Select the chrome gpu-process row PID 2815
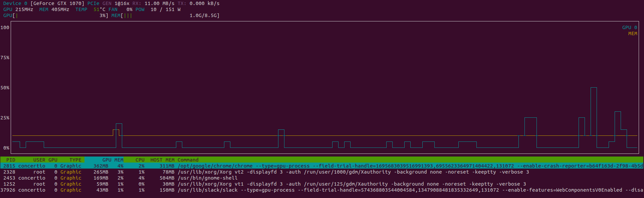The height and width of the screenshot is (198, 644). click(322, 166)
